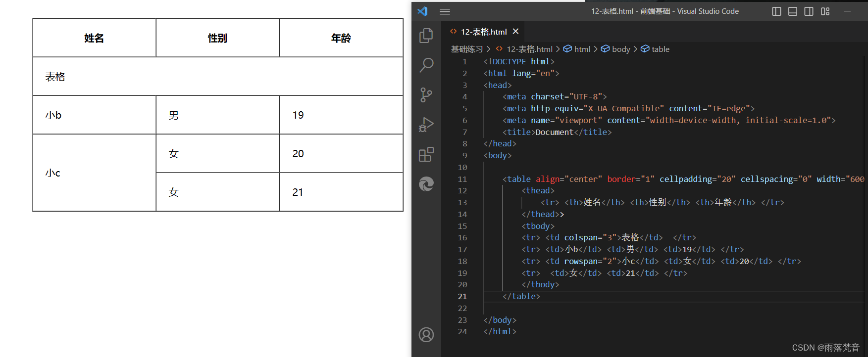Toggle the secondary side bar layout button

pyautogui.click(x=809, y=11)
